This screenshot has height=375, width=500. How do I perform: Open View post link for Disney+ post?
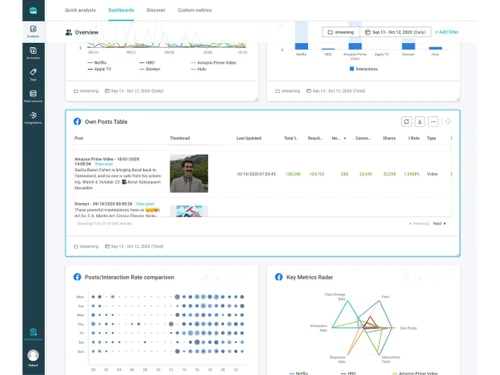(x=145, y=204)
